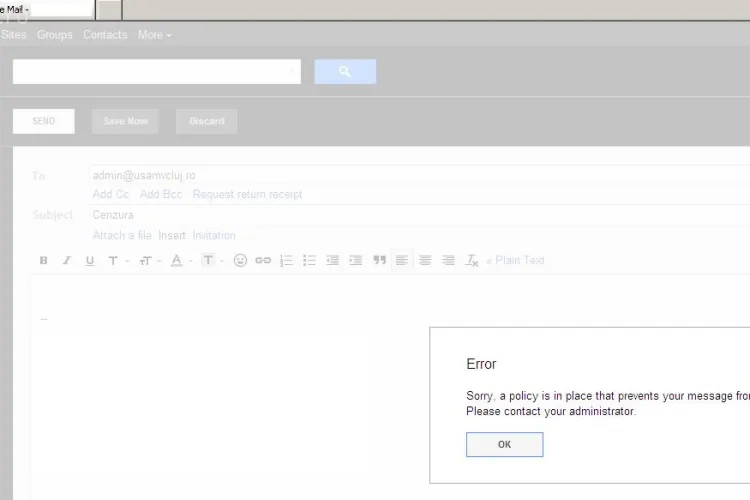Image resolution: width=750 pixels, height=500 pixels.
Task: Open the emoticon insert icon
Action: pos(240,261)
